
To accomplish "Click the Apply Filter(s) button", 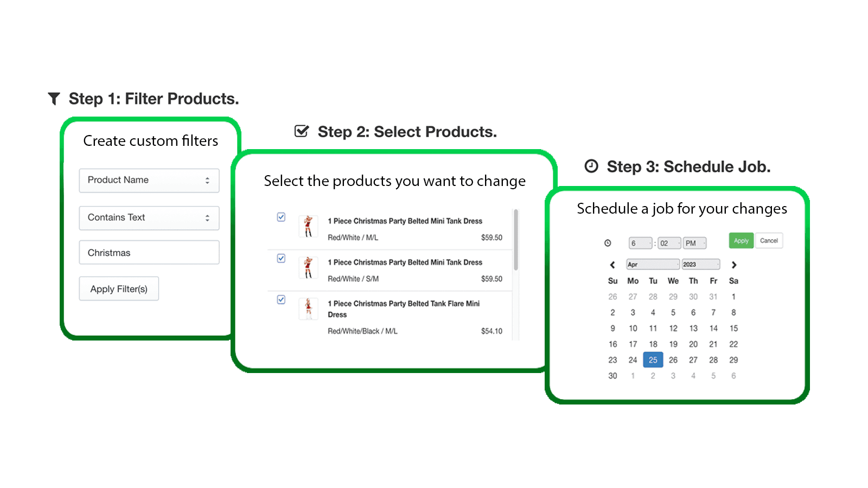I will 119,288.
